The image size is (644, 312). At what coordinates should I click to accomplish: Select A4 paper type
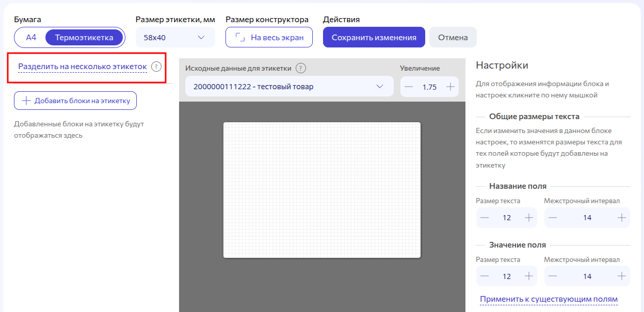(x=31, y=37)
